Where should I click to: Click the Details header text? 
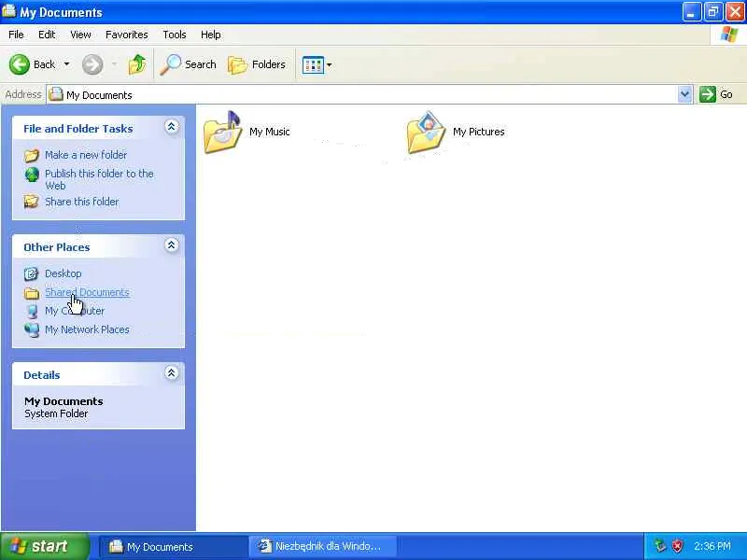coord(42,375)
